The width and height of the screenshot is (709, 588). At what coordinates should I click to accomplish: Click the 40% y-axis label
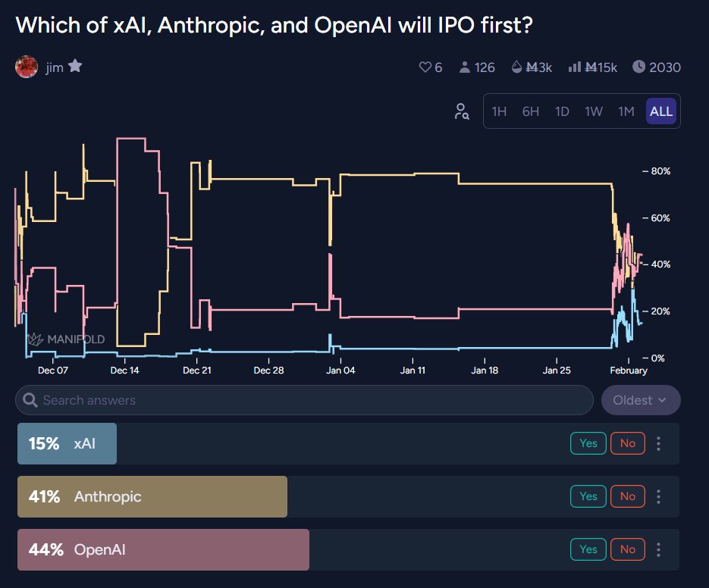pos(660,264)
